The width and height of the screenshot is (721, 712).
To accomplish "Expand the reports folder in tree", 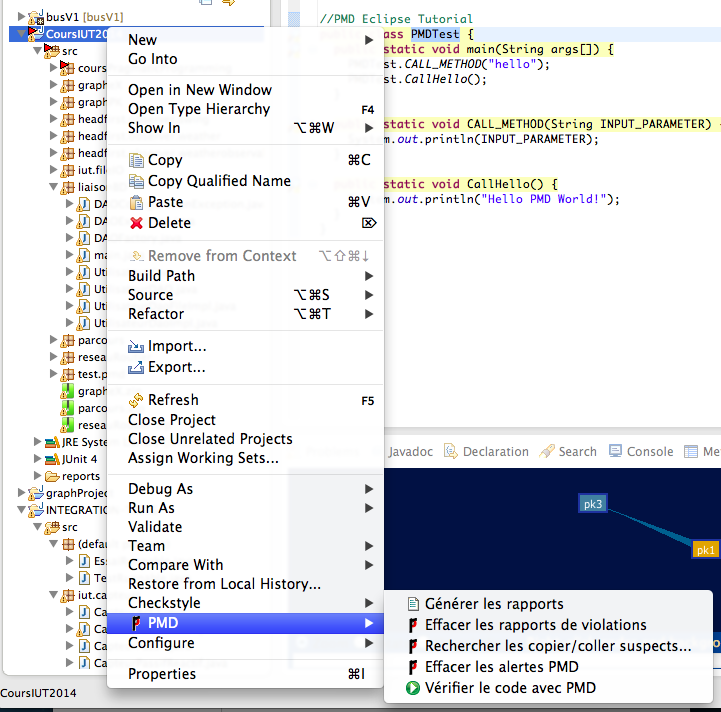I will tap(38, 476).
